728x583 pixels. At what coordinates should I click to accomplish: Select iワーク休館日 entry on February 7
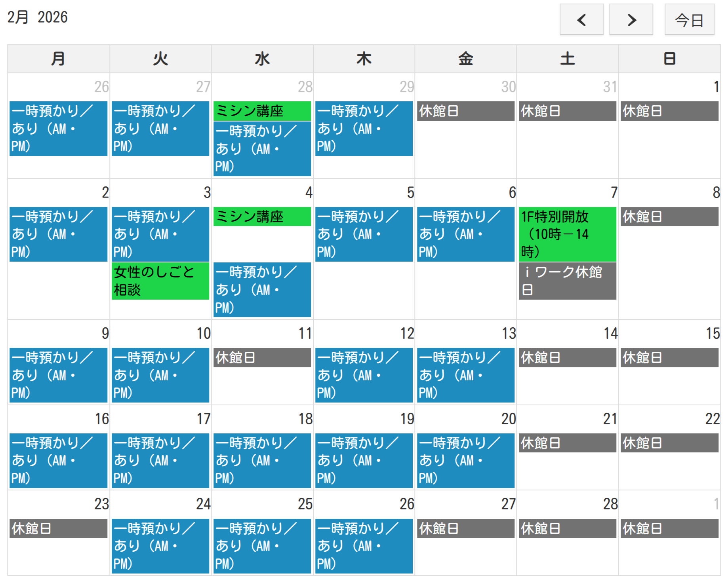pyautogui.click(x=567, y=281)
